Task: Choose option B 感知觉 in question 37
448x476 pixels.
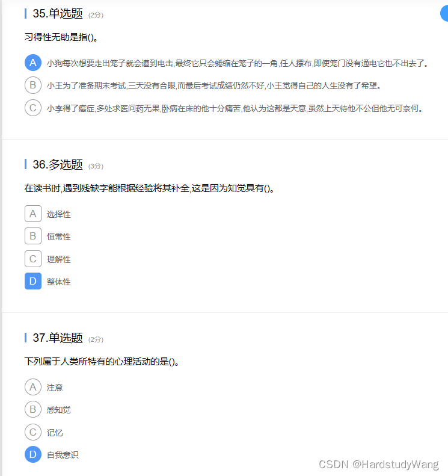Action: click(x=32, y=410)
